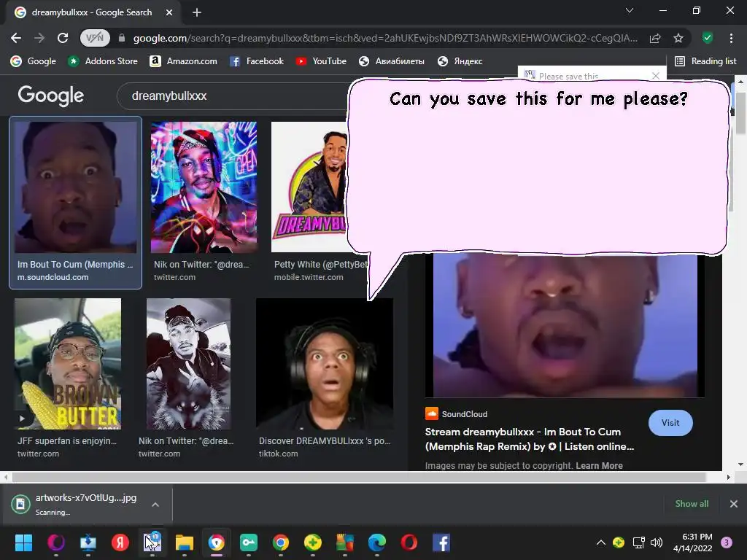Open the Reading list panel
This screenshot has height=560, width=747.
click(705, 61)
